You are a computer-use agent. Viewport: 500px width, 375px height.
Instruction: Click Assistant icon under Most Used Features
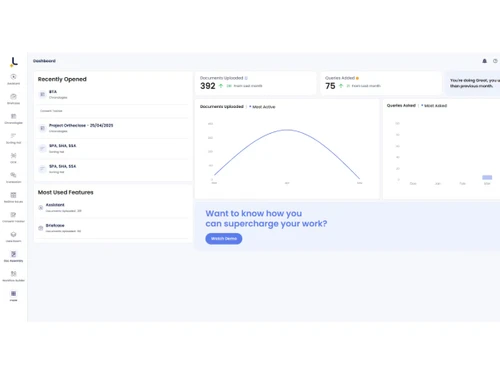point(41,208)
